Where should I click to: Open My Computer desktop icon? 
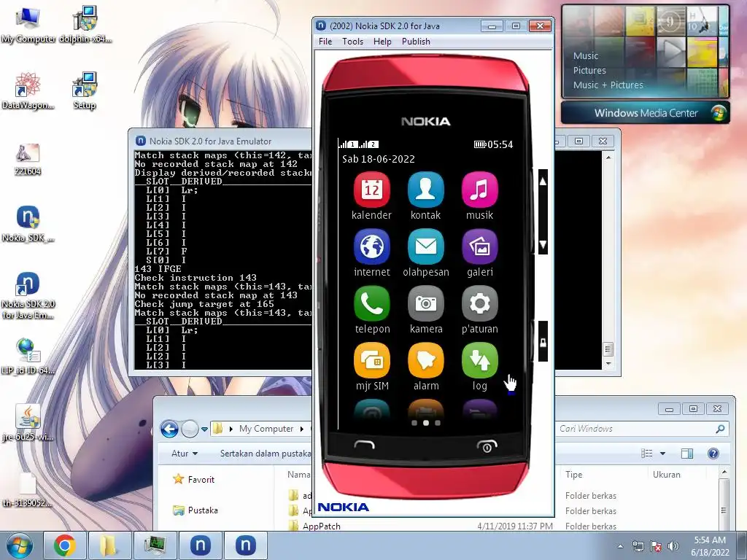tap(28, 25)
